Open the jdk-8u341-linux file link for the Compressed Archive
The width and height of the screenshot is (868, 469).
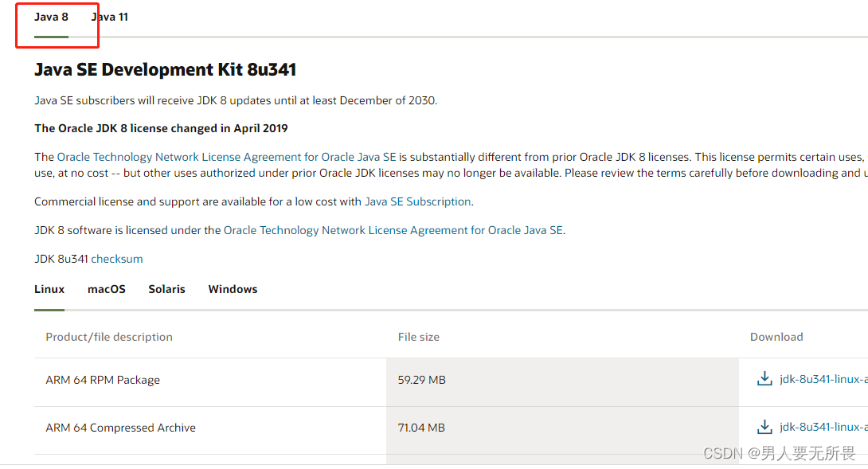click(x=823, y=427)
